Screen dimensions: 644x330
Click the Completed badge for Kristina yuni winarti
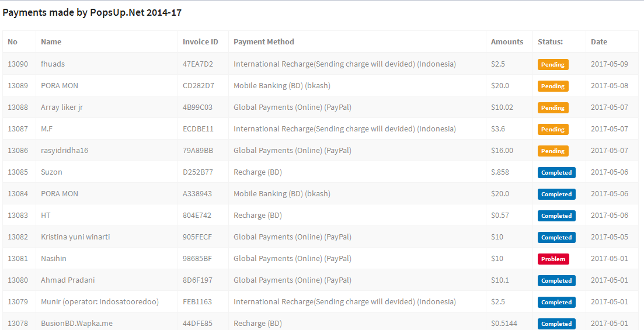pos(556,237)
